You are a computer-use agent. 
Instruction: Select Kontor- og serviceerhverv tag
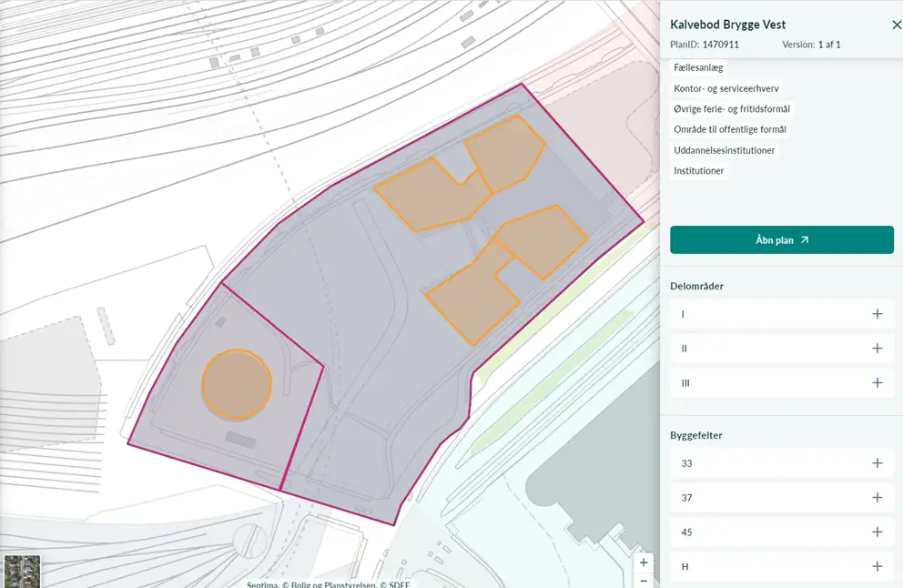(725, 88)
